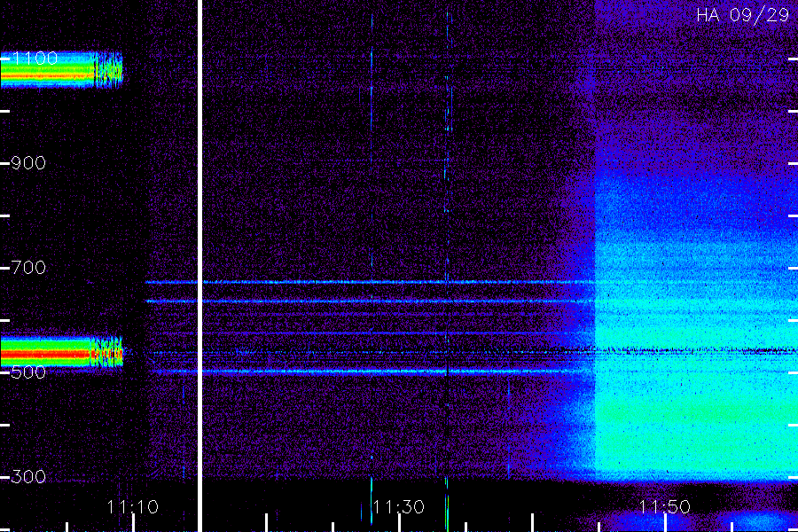This screenshot has width=798, height=532.
Task: Click the 500 frequency axis label
Action: 28,372
